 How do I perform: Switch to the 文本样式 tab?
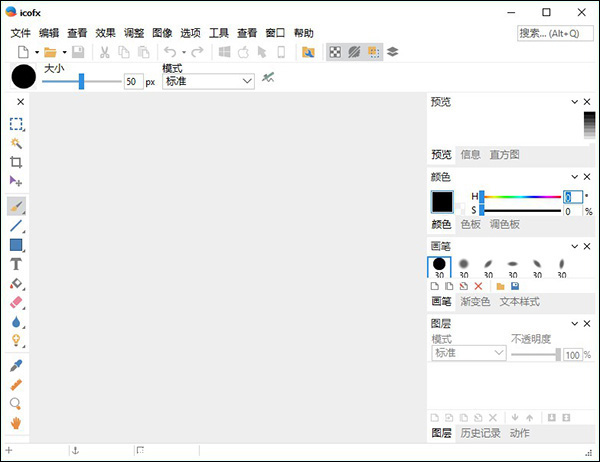click(520, 302)
